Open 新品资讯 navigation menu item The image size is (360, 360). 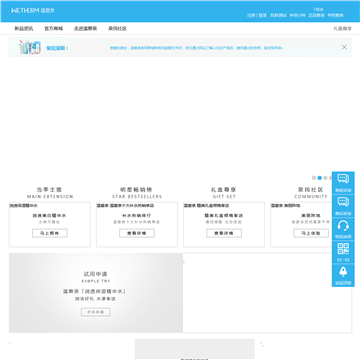(x=24, y=29)
